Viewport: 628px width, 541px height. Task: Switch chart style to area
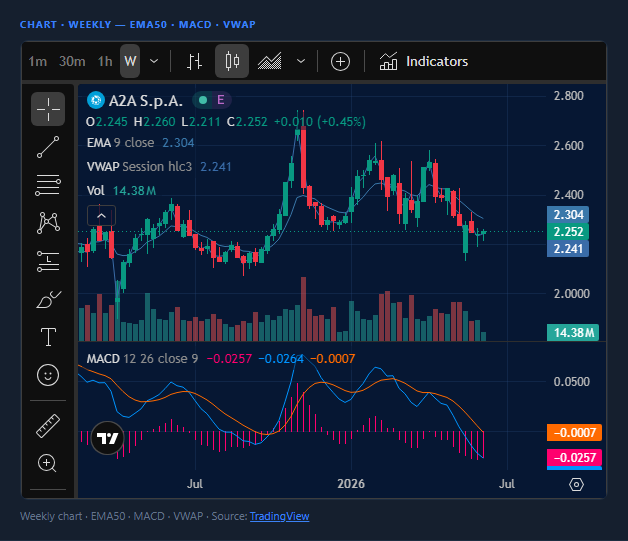(270, 61)
